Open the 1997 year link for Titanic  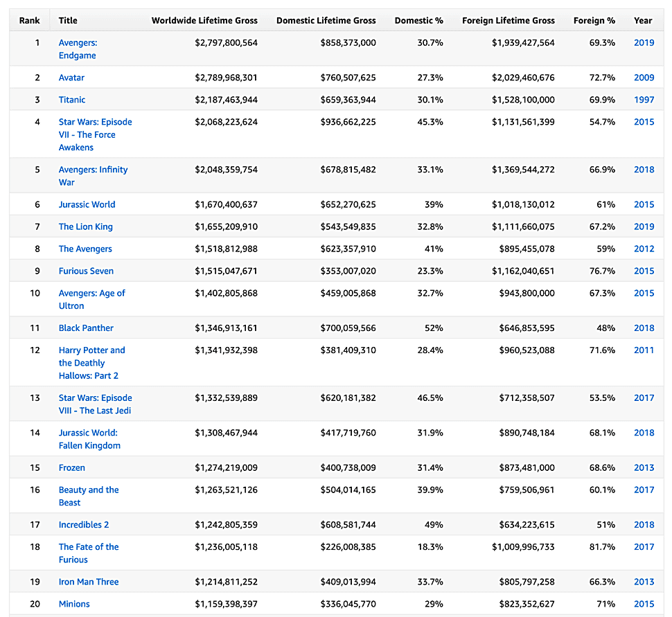click(644, 100)
